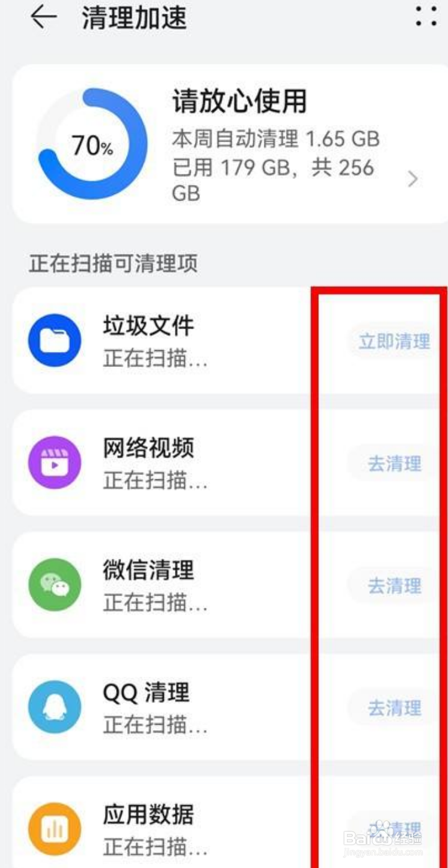Tap the green WeChat icon
Screen dimensions: 448x868
55,585
